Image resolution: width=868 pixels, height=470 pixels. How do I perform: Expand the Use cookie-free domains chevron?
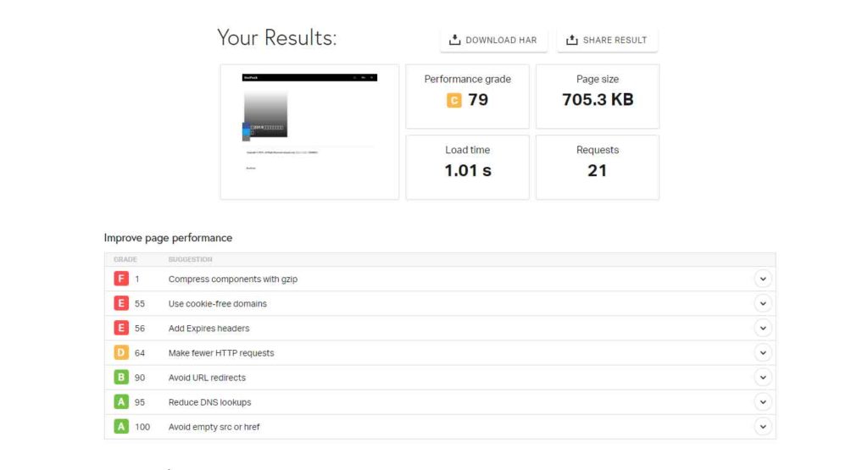[763, 304]
